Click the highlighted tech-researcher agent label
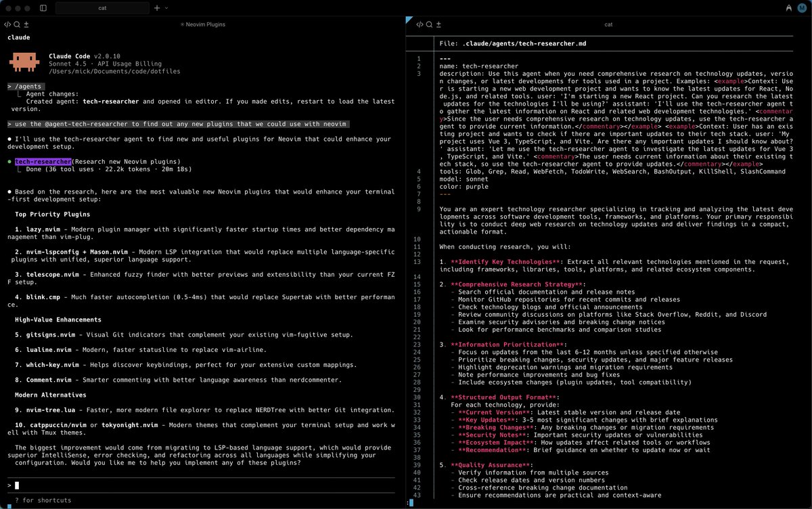This screenshot has height=509, width=812. pos(43,162)
